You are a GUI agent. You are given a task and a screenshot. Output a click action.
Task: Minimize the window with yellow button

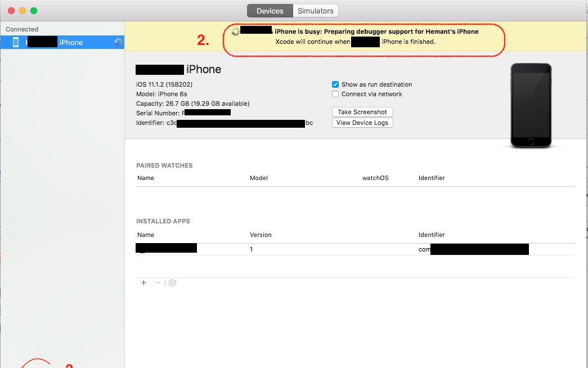pos(23,11)
